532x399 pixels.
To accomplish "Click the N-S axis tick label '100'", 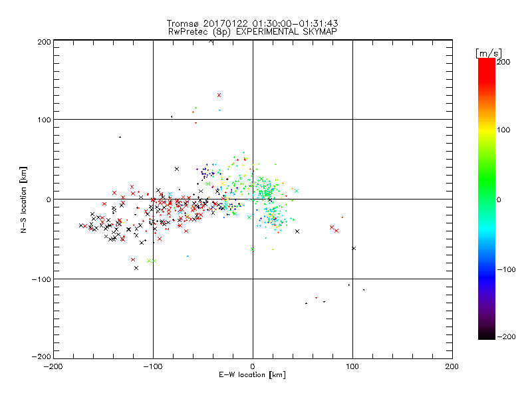I will point(44,120).
